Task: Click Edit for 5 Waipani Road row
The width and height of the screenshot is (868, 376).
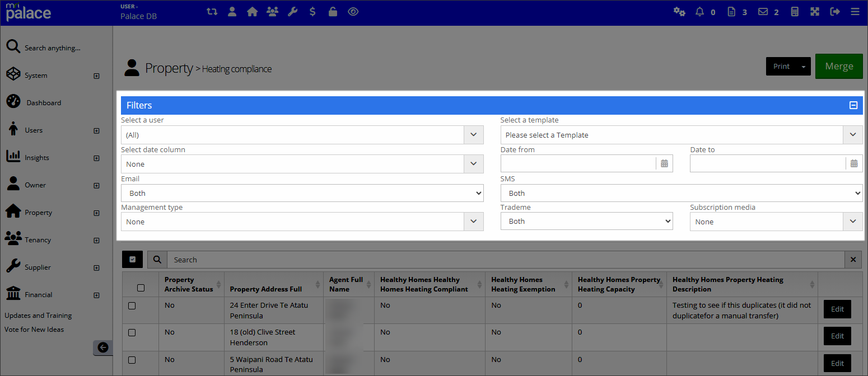Action: [837, 363]
